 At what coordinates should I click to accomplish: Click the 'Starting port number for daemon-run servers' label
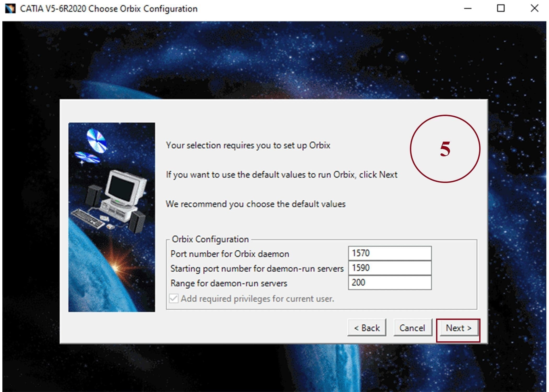(x=257, y=268)
